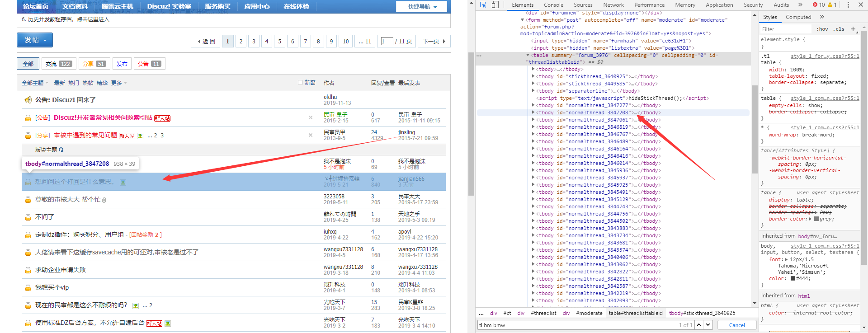This screenshot has height=333, width=868.
Task: Click the grey border-color swatch
Action: tap(816, 219)
